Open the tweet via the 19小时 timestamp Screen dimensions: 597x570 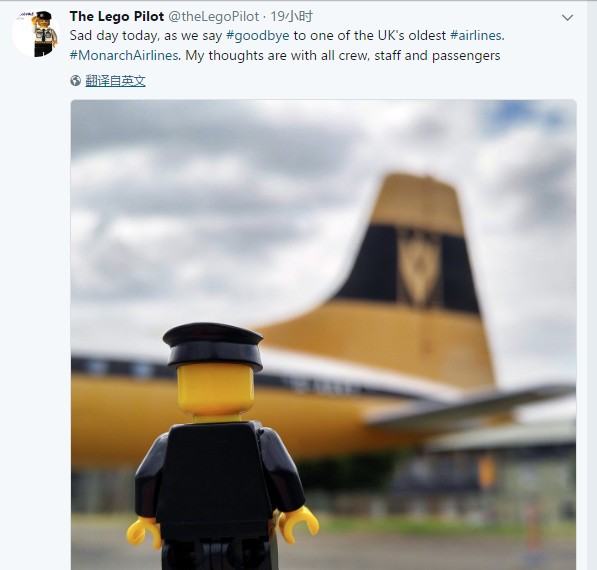[x=292, y=16]
